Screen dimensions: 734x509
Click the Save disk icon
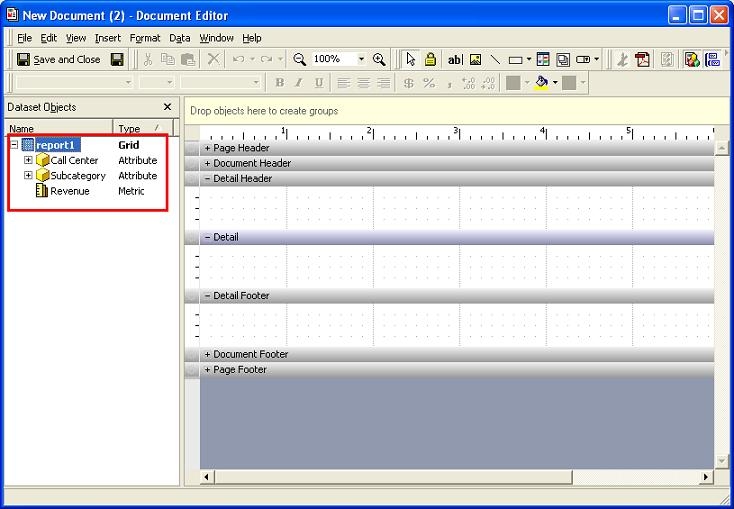pos(117,60)
